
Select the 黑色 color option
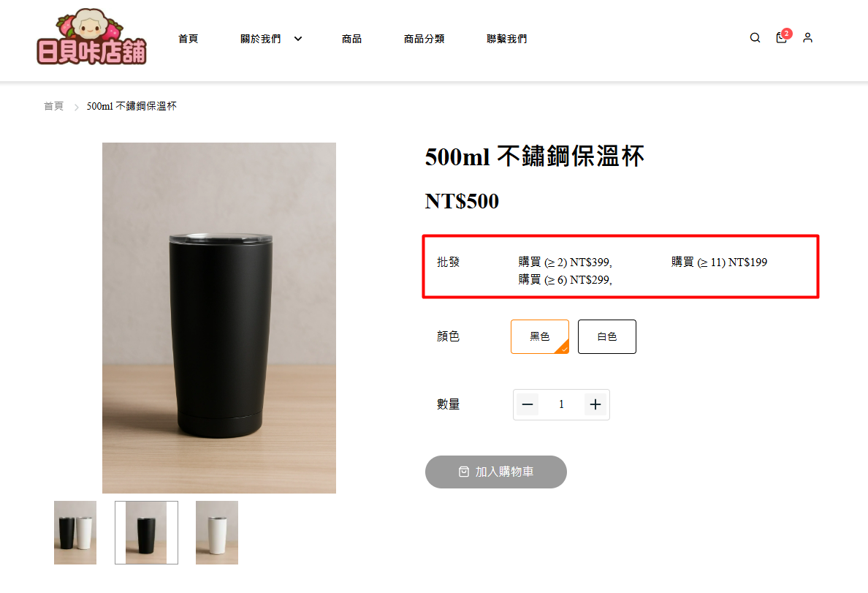click(x=540, y=336)
